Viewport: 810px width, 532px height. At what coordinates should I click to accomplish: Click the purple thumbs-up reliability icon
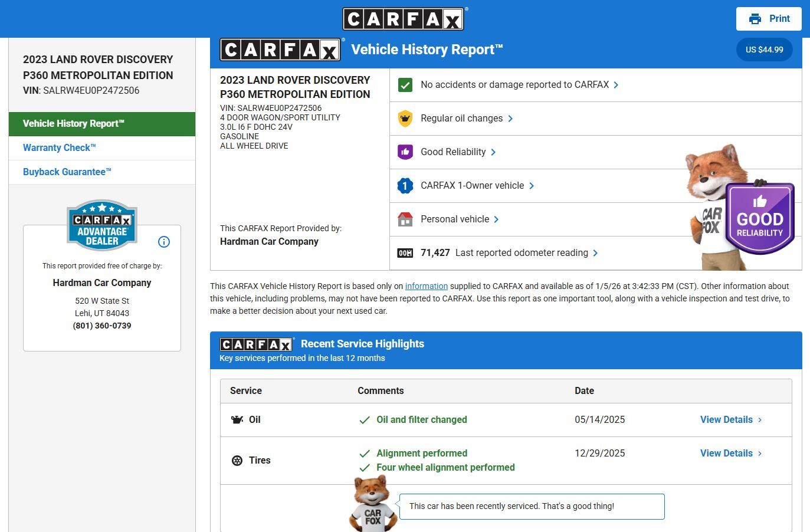pyautogui.click(x=405, y=152)
